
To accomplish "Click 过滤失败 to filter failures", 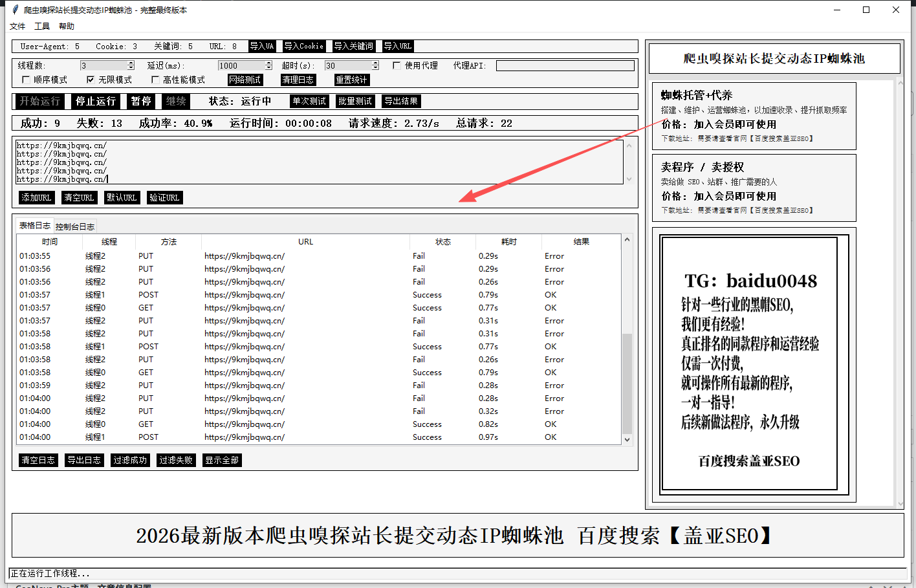I will (x=176, y=461).
